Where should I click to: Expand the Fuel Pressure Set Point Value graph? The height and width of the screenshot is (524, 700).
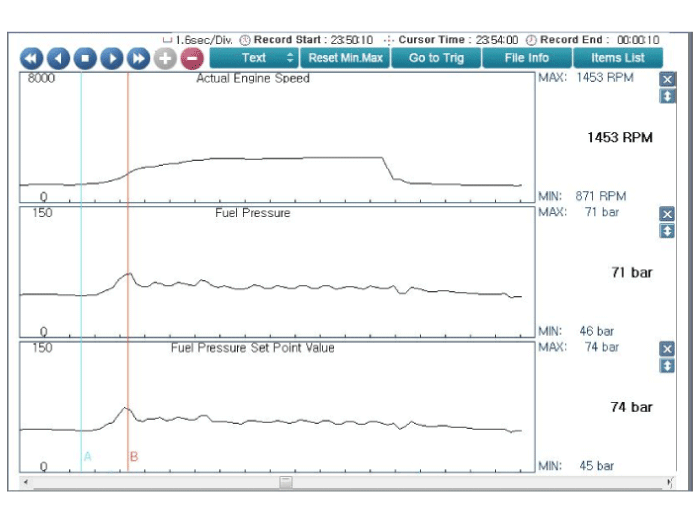(668, 366)
